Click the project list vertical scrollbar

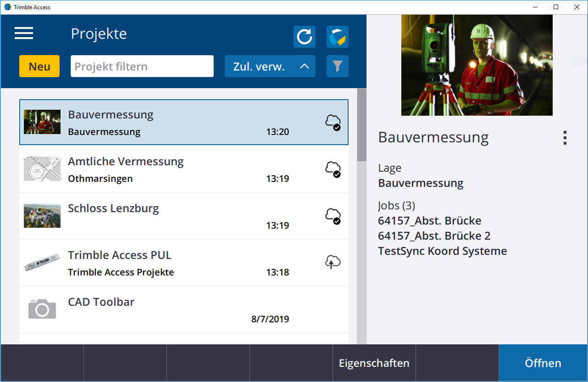361,230
